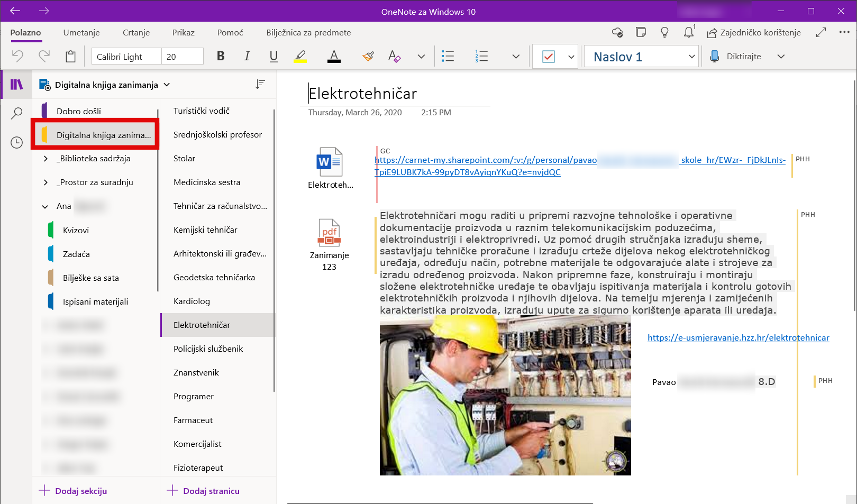Click the Forward arrow in the title bar
Screen dimensions: 857x504
click(44, 11)
